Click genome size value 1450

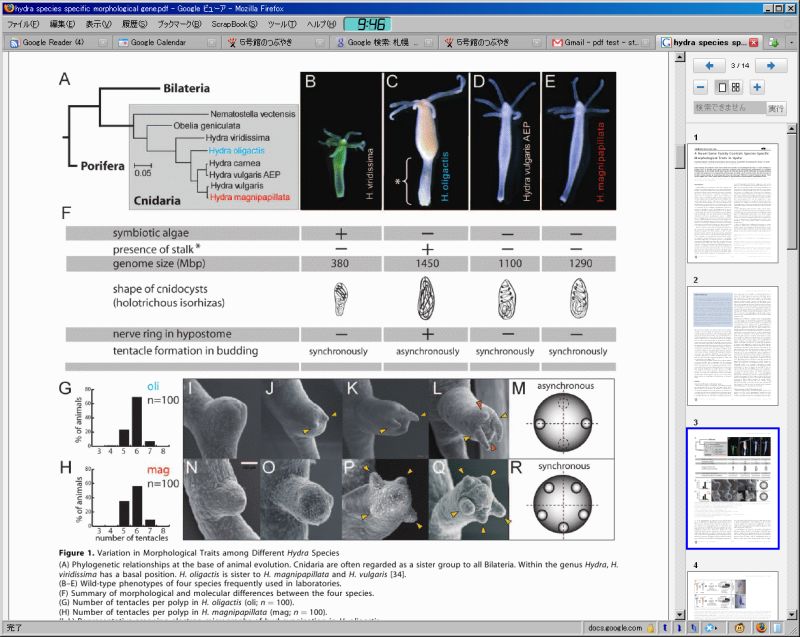[427, 263]
